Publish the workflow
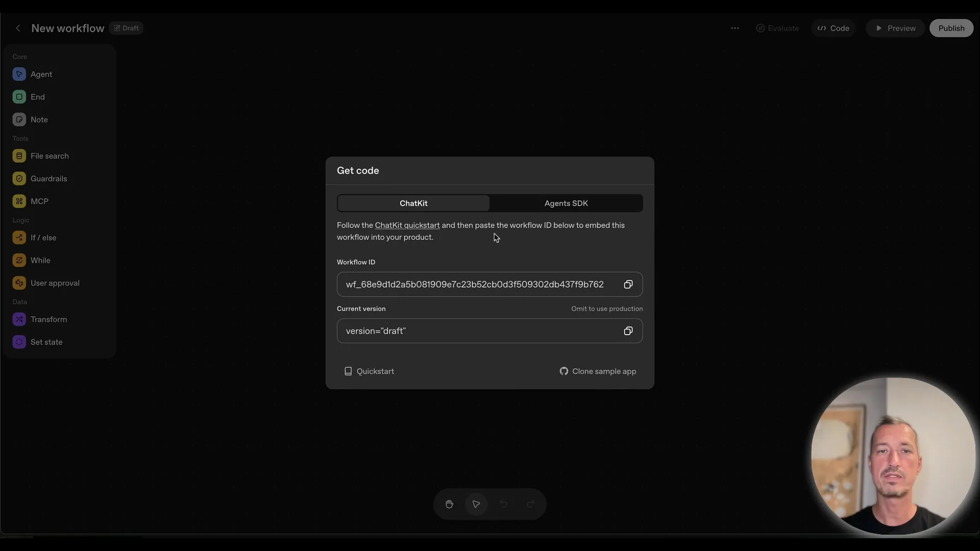 pos(951,28)
